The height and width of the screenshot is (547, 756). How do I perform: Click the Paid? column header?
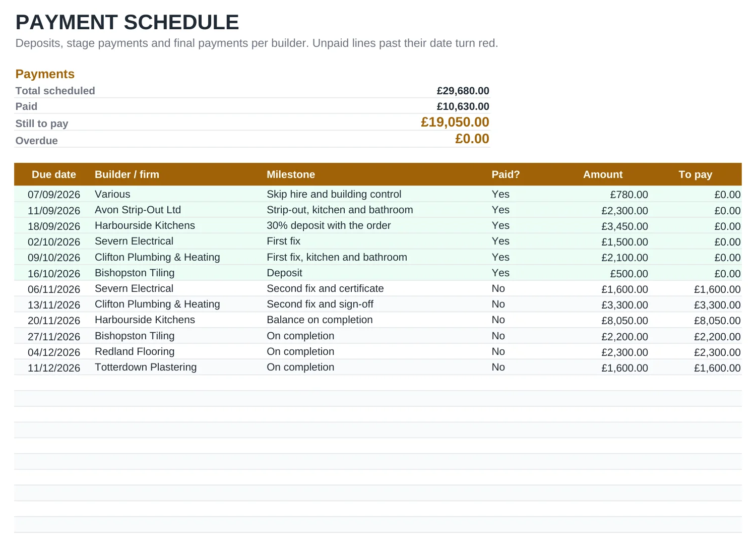point(506,174)
